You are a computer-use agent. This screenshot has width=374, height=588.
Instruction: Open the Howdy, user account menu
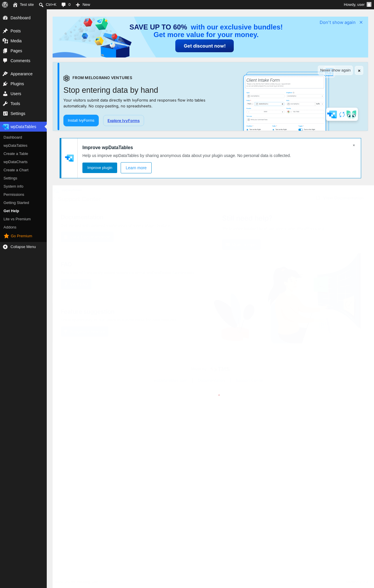click(357, 5)
